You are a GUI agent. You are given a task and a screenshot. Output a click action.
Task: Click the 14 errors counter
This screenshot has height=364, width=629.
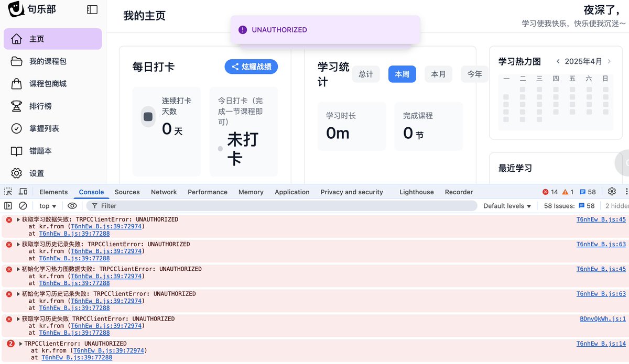[550, 192]
